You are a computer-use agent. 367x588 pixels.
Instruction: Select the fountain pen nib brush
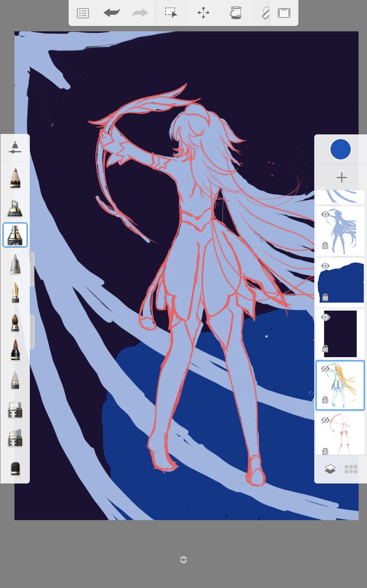coord(15,293)
